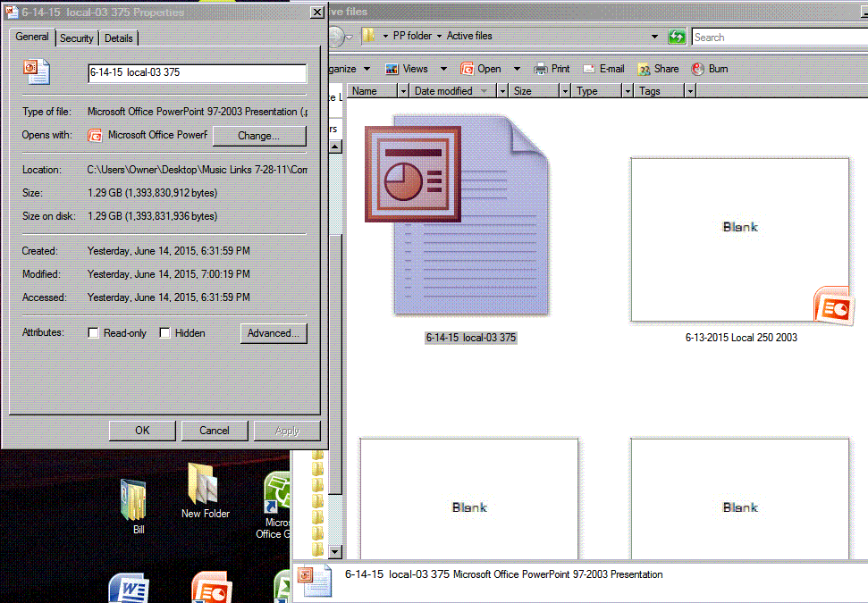The height and width of the screenshot is (603, 868).
Task: Open the dropdown arrow next to Open
Action: click(517, 69)
